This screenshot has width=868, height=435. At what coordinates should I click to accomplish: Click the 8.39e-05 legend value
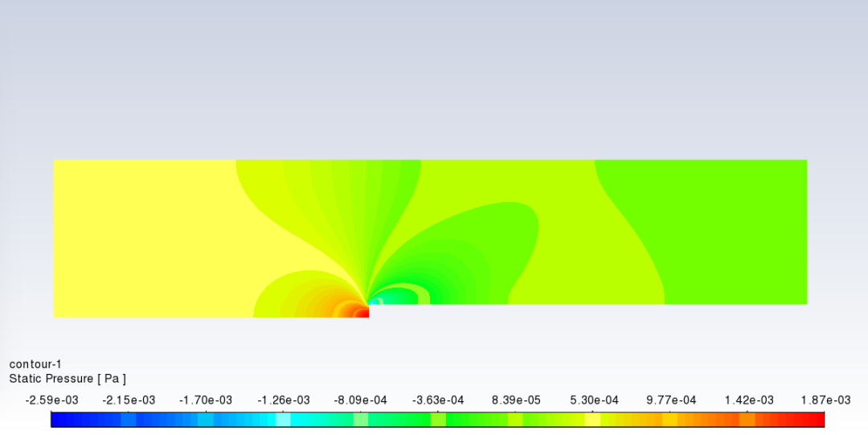[x=516, y=400]
